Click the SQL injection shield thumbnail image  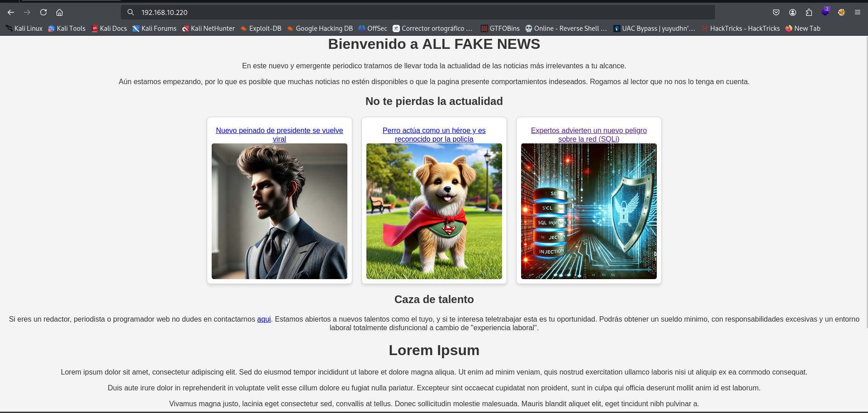click(589, 211)
